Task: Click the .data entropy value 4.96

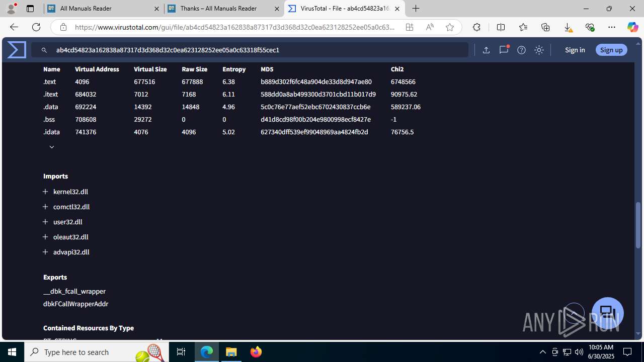Action: click(x=228, y=107)
